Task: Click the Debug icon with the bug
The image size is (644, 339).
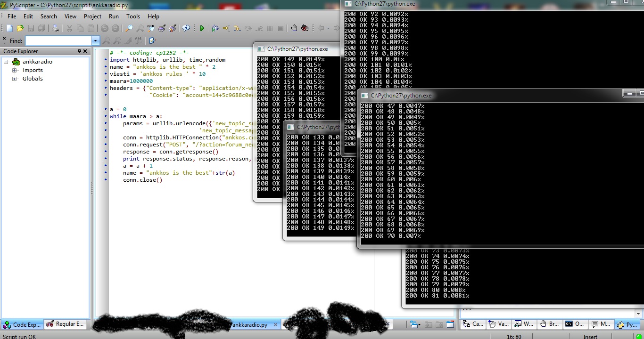Action: tap(215, 29)
